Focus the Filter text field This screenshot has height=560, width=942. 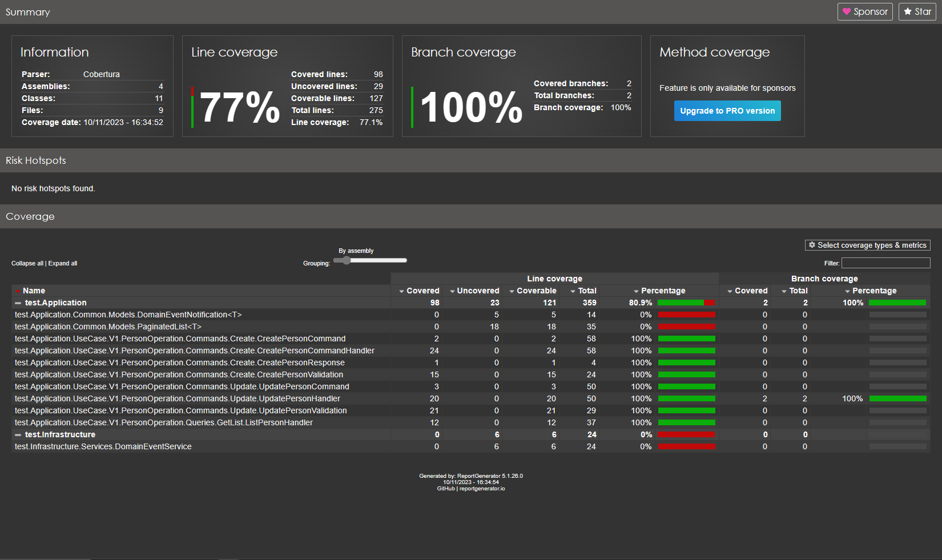pyautogui.click(x=886, y=263)
